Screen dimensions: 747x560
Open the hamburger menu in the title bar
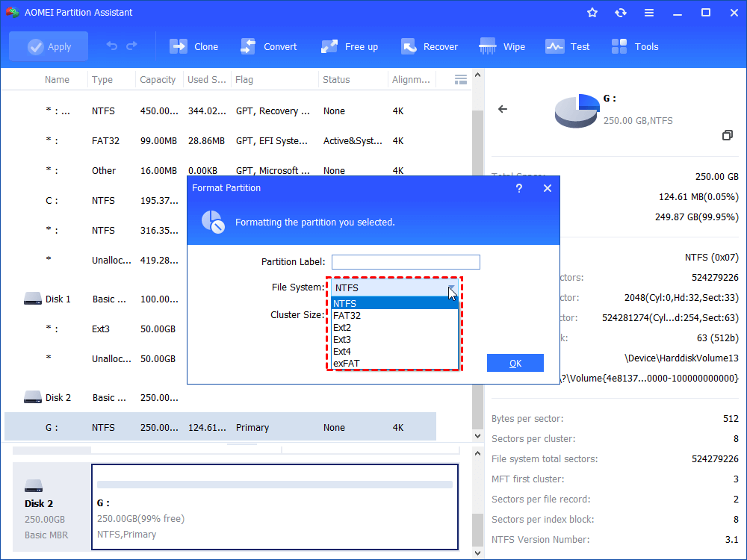(x=648, y=12)
